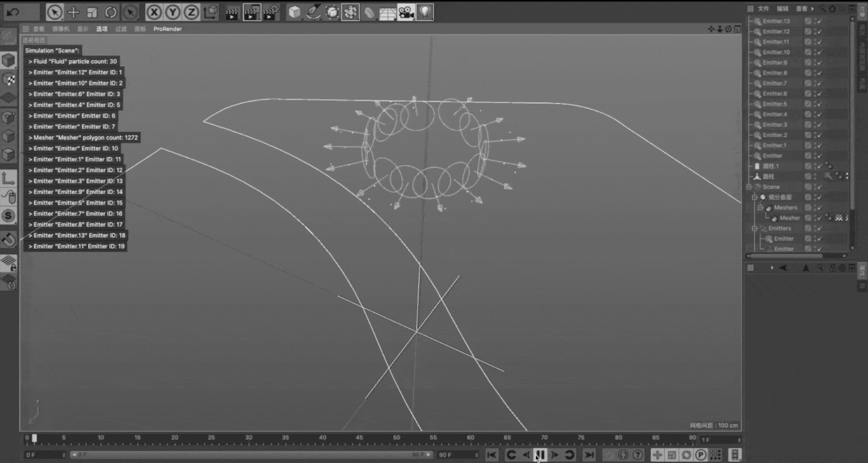Select the Scale tool
The image size is (868, 463).
pyautogui.click(x=92, y=12)
